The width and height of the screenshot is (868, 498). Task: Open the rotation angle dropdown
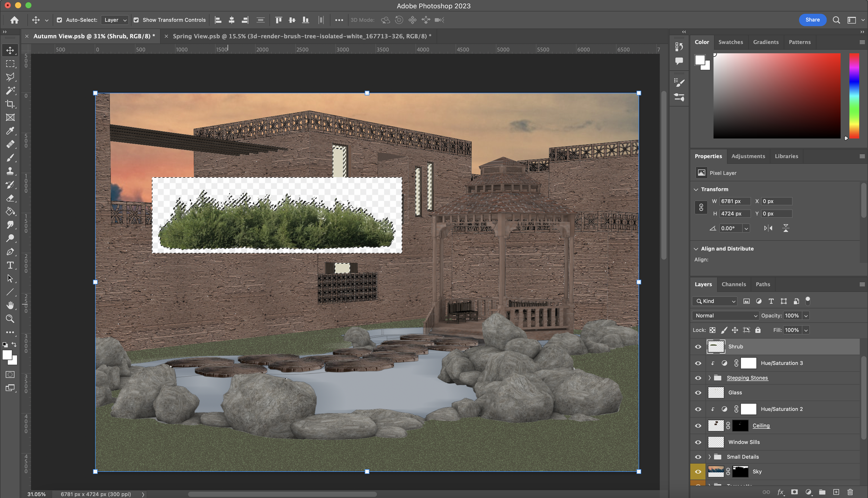[746, 228]
